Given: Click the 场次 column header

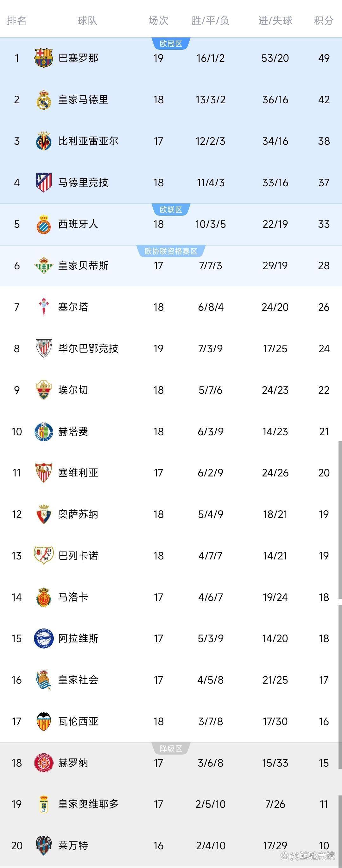Looking at the screenshot, I should point(158,21).
